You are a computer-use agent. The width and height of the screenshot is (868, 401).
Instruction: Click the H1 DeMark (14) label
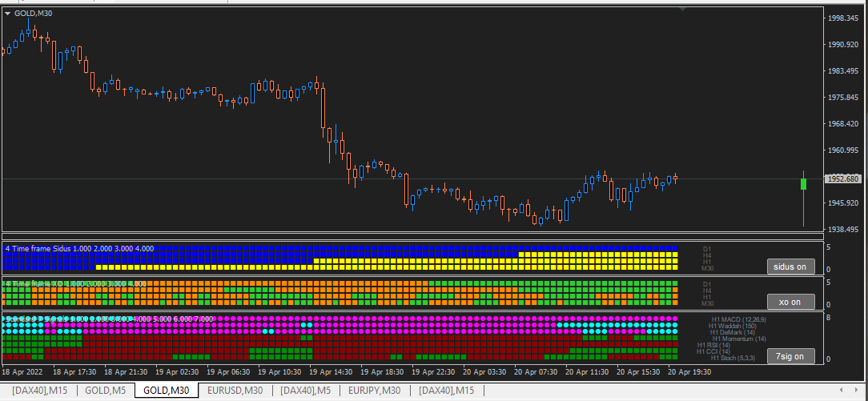coord(733,332)
